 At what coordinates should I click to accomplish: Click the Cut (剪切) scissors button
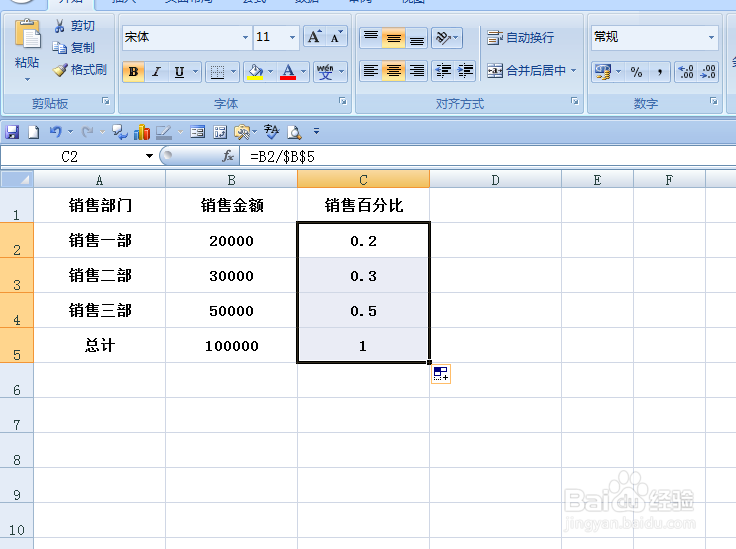(74, 26)
